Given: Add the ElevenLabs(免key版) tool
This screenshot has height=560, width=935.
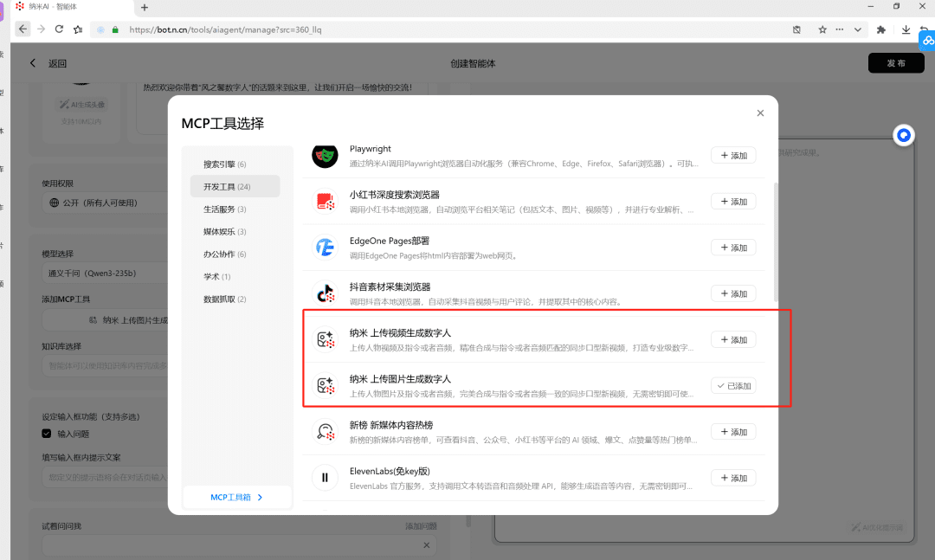Looking at the screenshot, I should 733,478.
